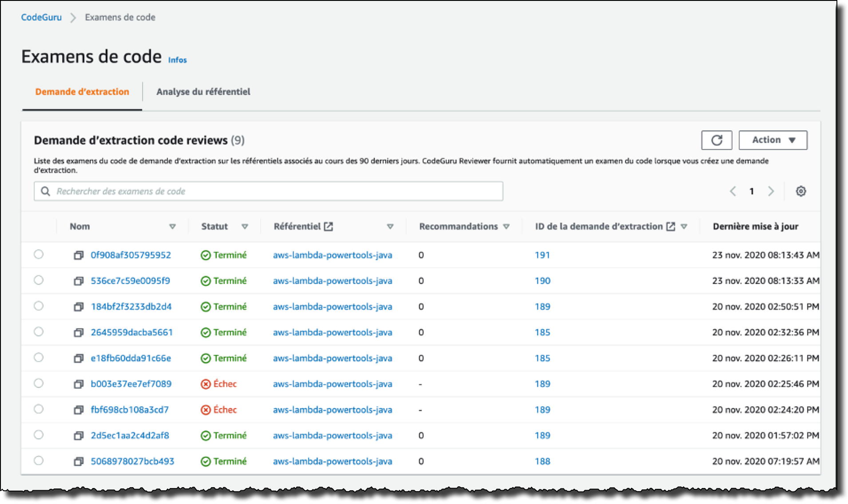
Task: Open repository link in e18fb60dda91c66e row
Action: tap(333, 358)
